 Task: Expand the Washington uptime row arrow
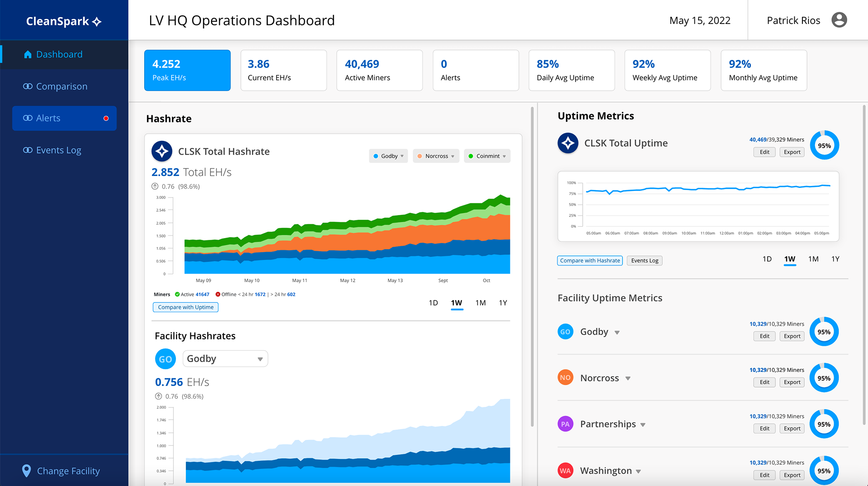point(638,472)
